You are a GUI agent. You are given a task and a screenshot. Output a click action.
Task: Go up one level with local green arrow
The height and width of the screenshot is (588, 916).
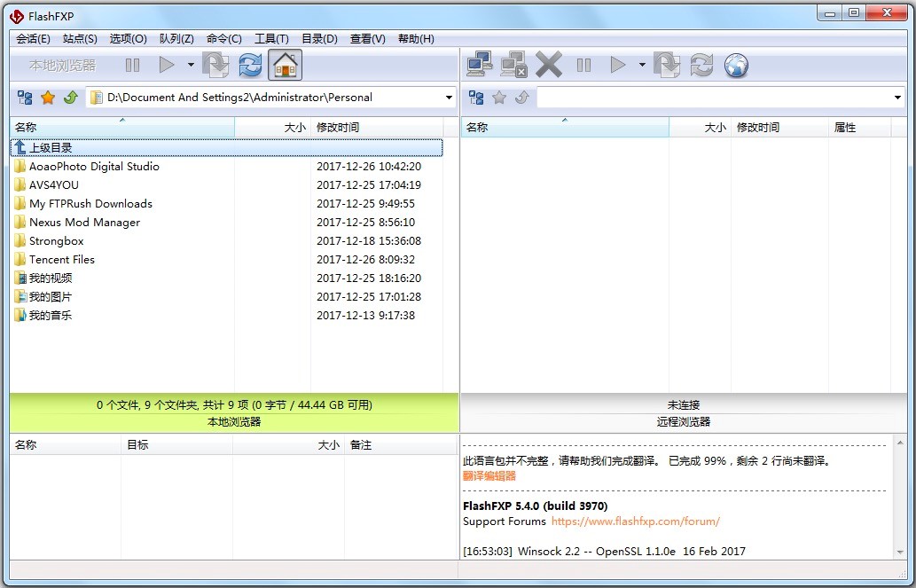coord(71,98)
